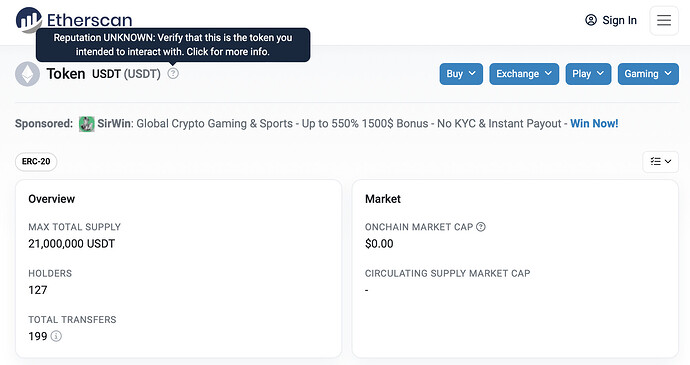This screenshot has width=690, height=365.
Task: Click the SirWin sponsor avatar icon
Action: click(87, 124)
